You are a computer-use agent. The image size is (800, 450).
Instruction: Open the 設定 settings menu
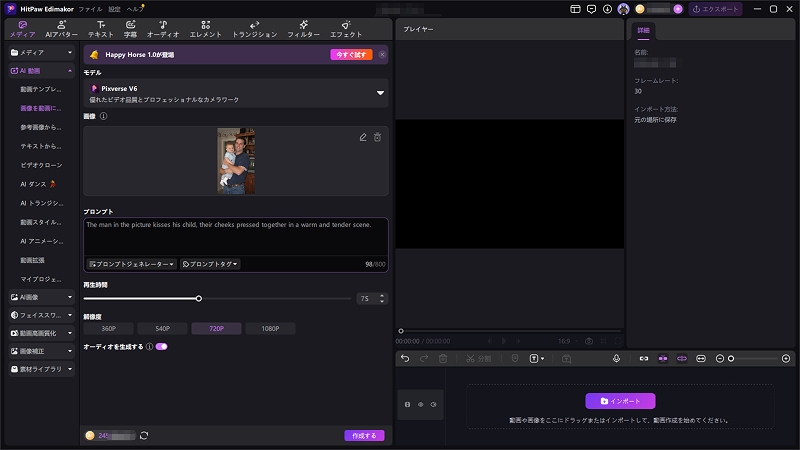click(114, 9)
